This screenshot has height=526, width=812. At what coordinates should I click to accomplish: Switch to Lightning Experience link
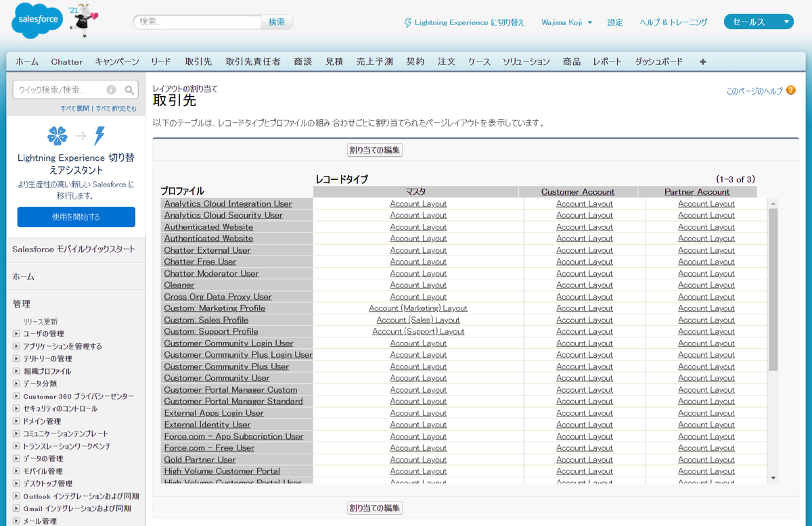click(x=470, y=22)
